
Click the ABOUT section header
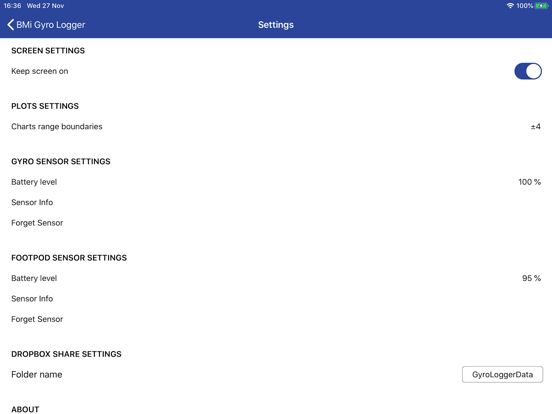[25, 409]
